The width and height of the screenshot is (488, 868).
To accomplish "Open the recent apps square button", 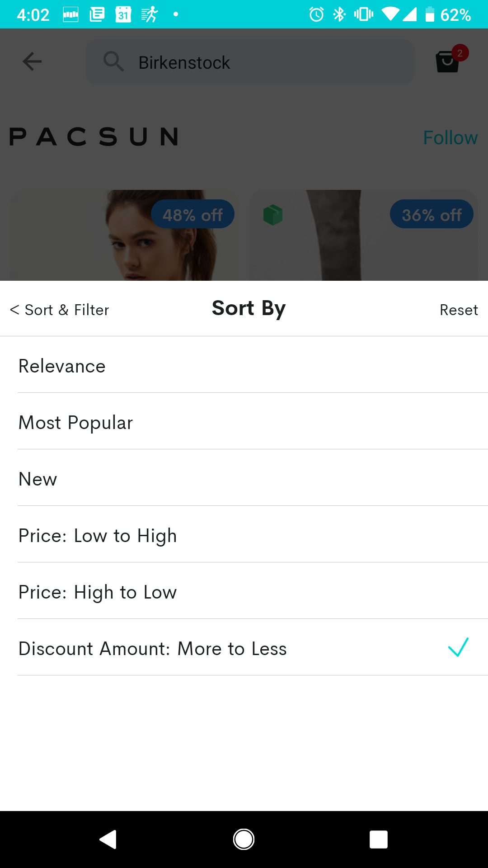I will pyautogui.click(x=378, y=840).
